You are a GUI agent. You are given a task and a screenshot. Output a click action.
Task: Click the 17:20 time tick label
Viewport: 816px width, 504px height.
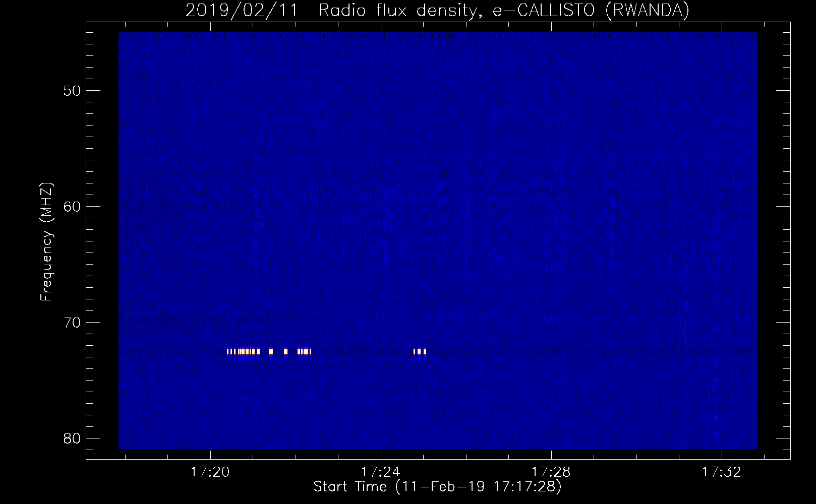click(x=210, y=472)
